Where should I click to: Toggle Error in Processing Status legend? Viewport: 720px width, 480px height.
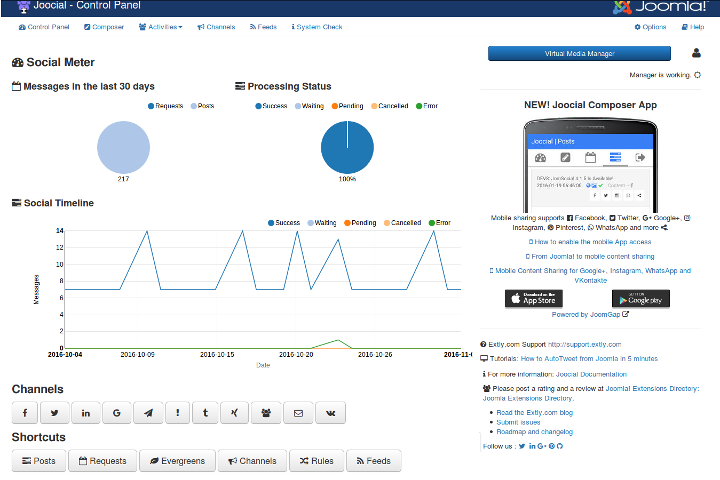pyautogui.click(x=427, y=106)
